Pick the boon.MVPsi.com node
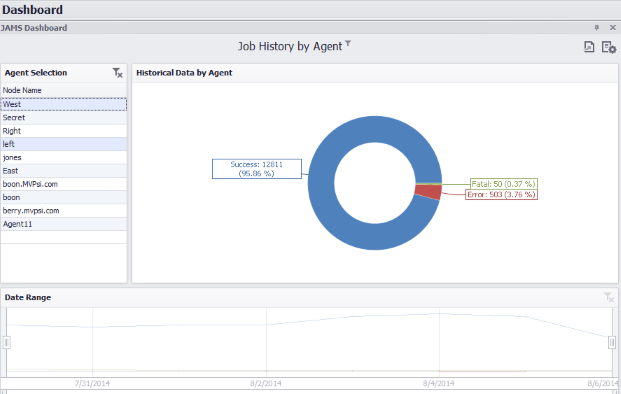 (64, 184)
